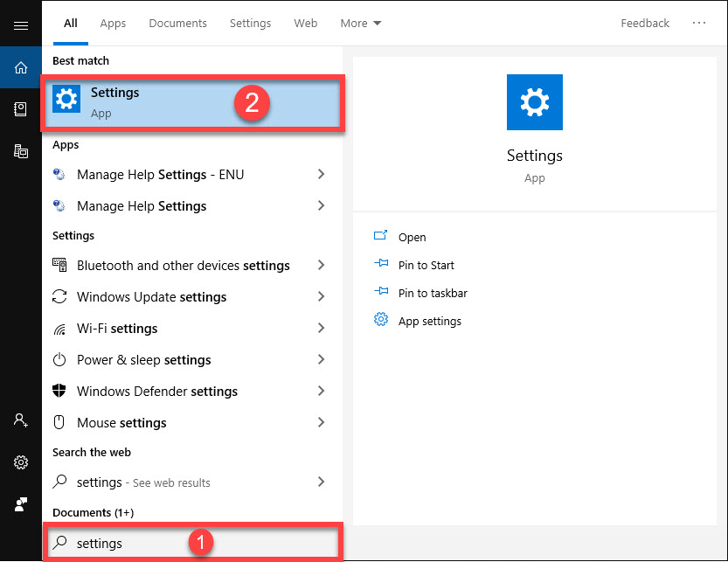Click the Home icon in the sidebar
728x562 pixels.
21,68
